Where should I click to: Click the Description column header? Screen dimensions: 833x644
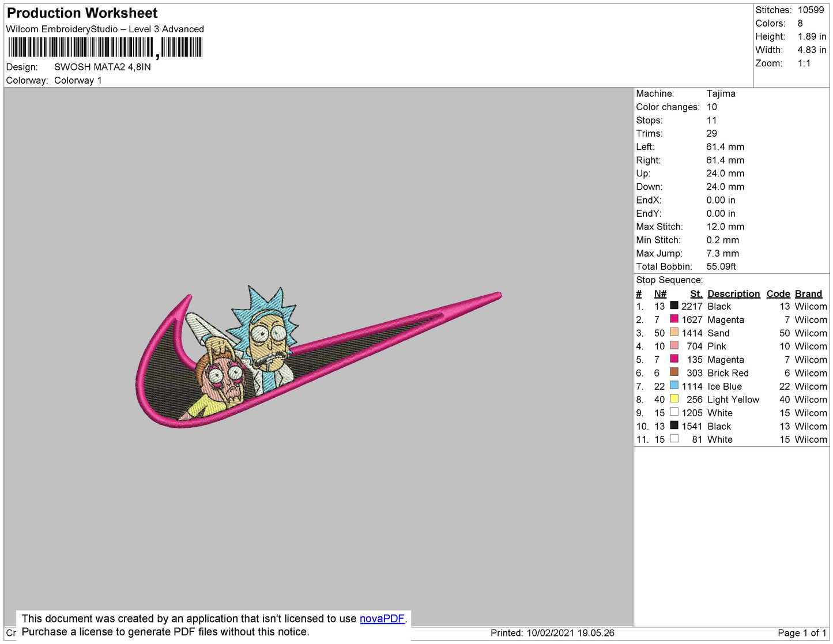pyautogui.click(x=733, y=293)
